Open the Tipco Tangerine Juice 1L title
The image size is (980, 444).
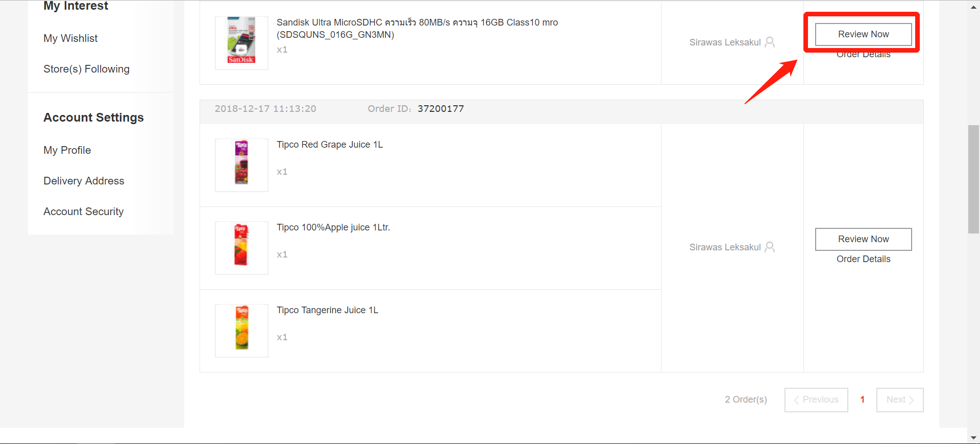click(x=327, y=310)
